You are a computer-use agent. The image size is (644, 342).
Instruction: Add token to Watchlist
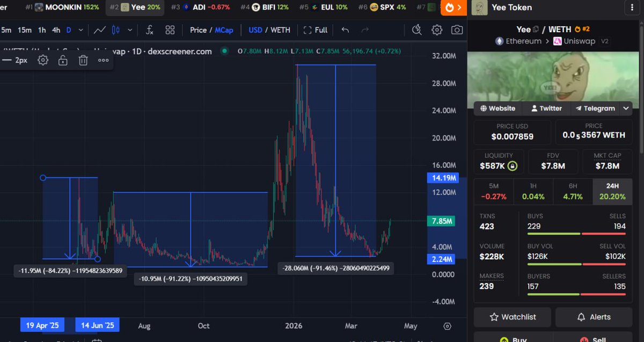[x=512, y=317]
